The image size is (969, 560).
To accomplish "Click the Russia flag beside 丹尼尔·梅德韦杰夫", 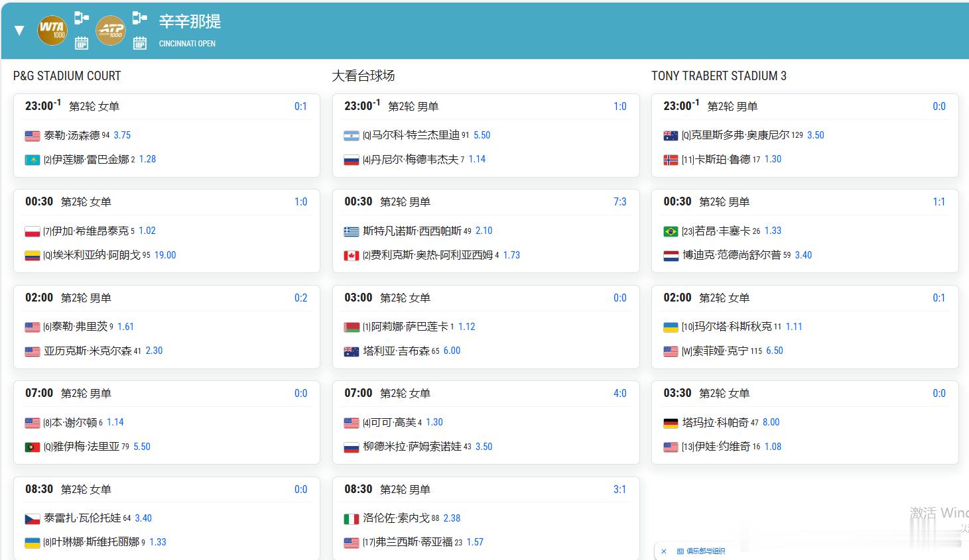I will coord(352,160).
